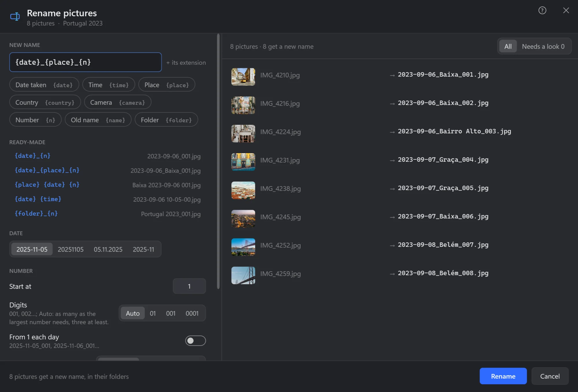Image resolution: width=578 pixels, height=392 pixels.
Task: Set digits to 001
Action: pos(171,313)
